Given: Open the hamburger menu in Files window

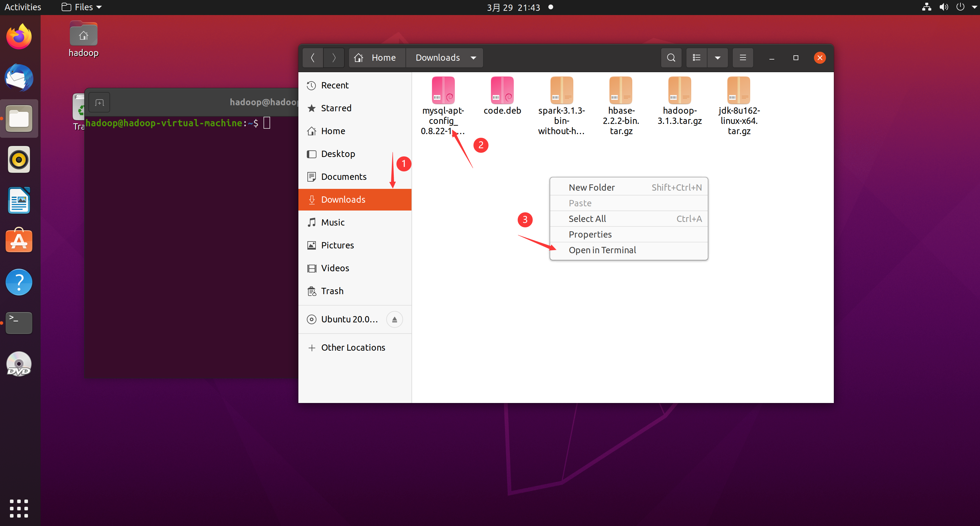Looking at the screenshot, I should (x=743, y=57).
